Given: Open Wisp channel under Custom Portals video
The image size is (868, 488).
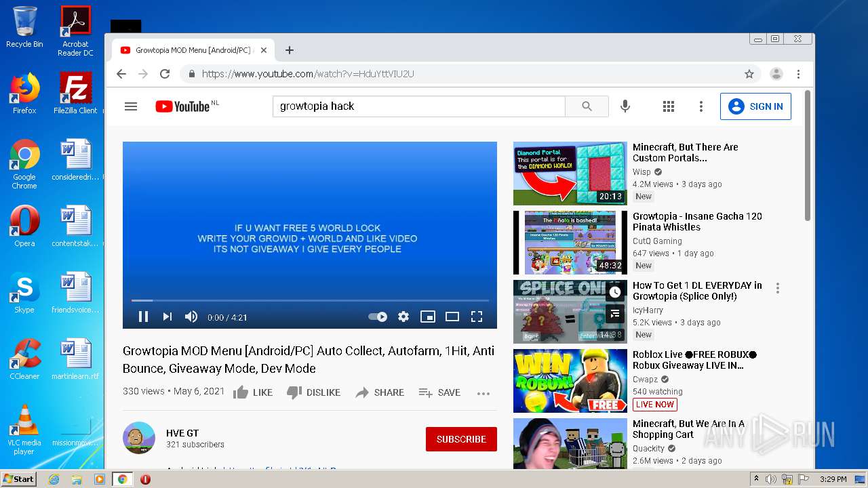Looking at the screenshot, I should point(642,172).
